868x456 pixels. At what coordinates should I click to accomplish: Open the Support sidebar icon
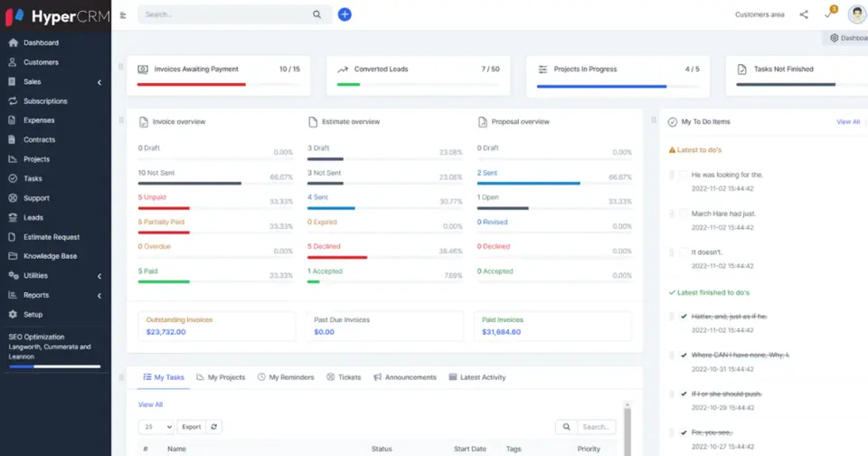pos(13,198)
